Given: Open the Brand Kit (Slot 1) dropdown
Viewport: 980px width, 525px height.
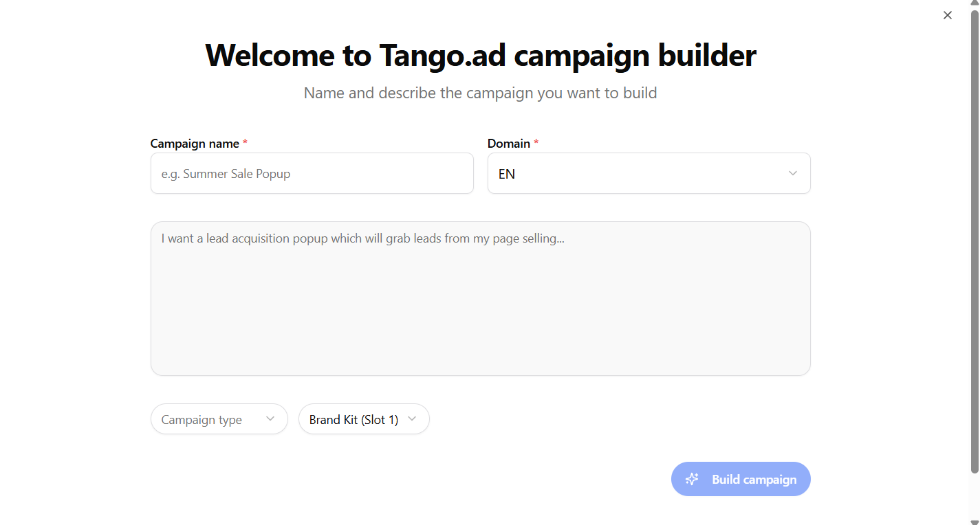Looking at the screenshot, I should pyautogui.click(x=364, y=418).
